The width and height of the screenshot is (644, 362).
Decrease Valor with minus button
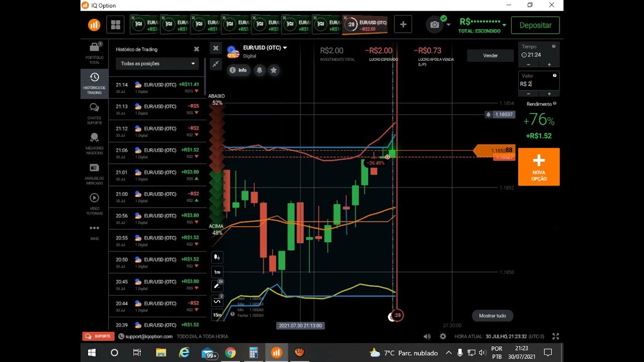pos(528,94)
